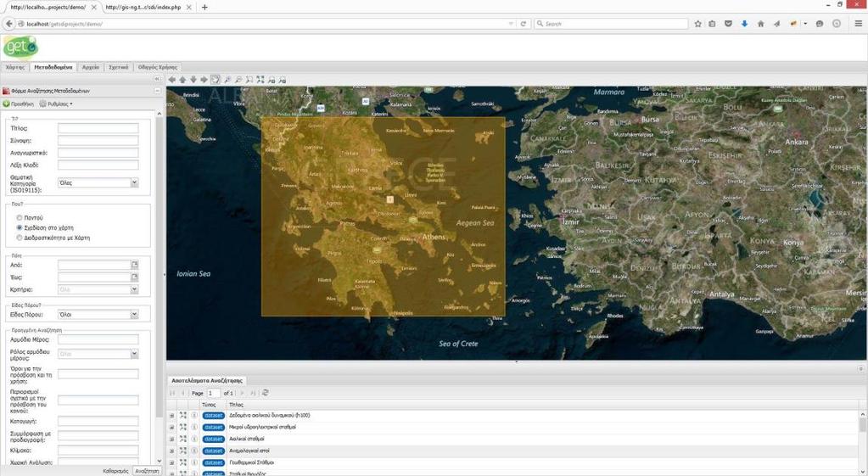Image resolution: width=868 pixels, height=476 pixels.
Task: Pan the map up with the arrow
Action: [182, 80]
